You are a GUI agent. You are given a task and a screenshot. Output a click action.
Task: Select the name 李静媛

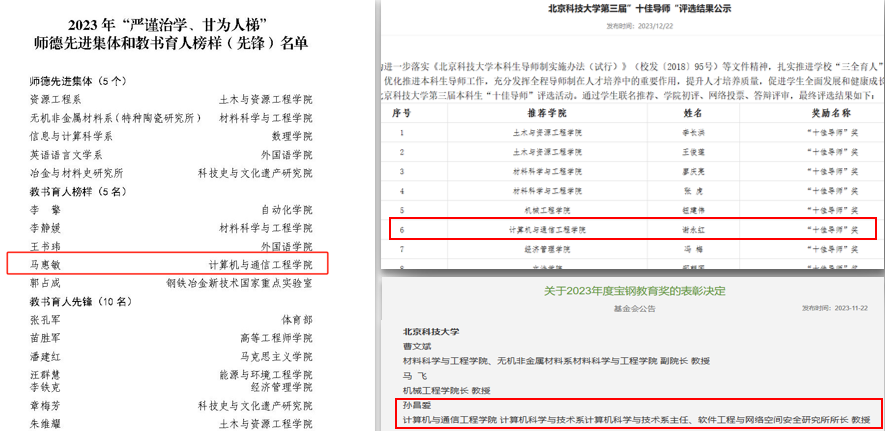[45, 228]
